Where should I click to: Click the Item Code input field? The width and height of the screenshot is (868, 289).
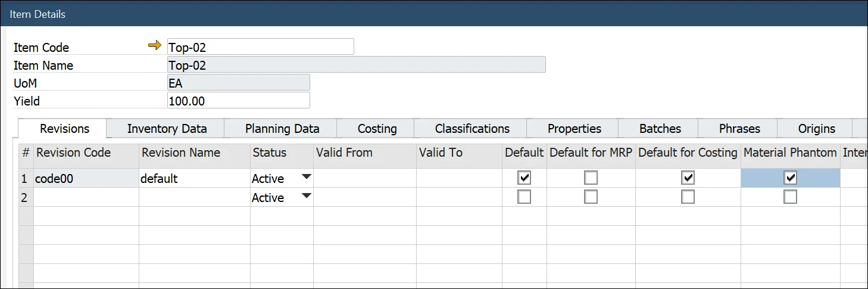pos(260,47)
